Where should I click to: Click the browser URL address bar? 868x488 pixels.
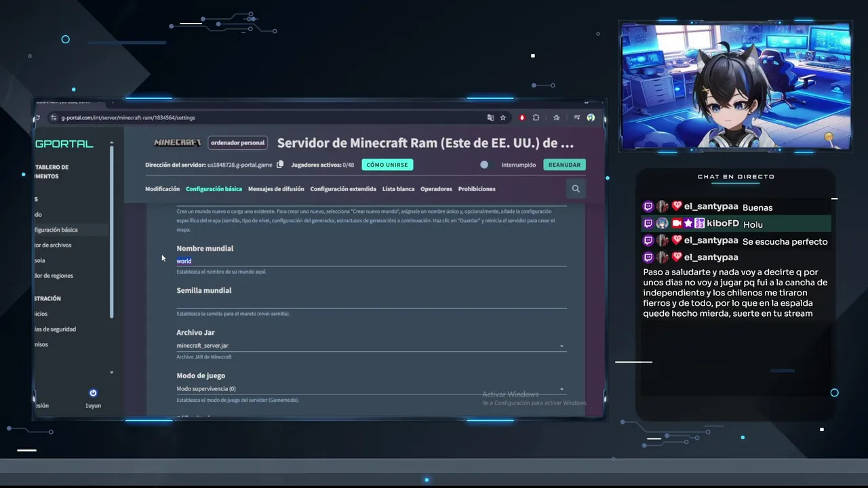pos(271,118)
